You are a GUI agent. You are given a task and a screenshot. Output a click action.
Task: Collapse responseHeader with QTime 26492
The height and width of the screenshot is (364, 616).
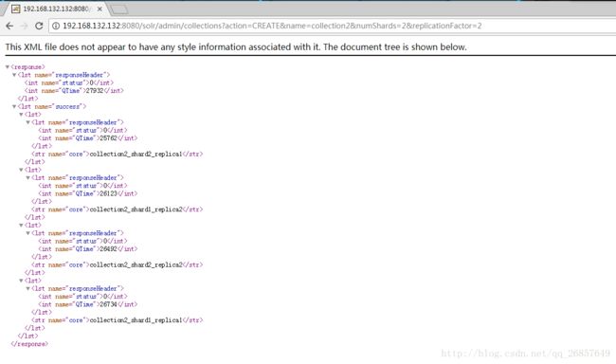[x=27, y=233]
